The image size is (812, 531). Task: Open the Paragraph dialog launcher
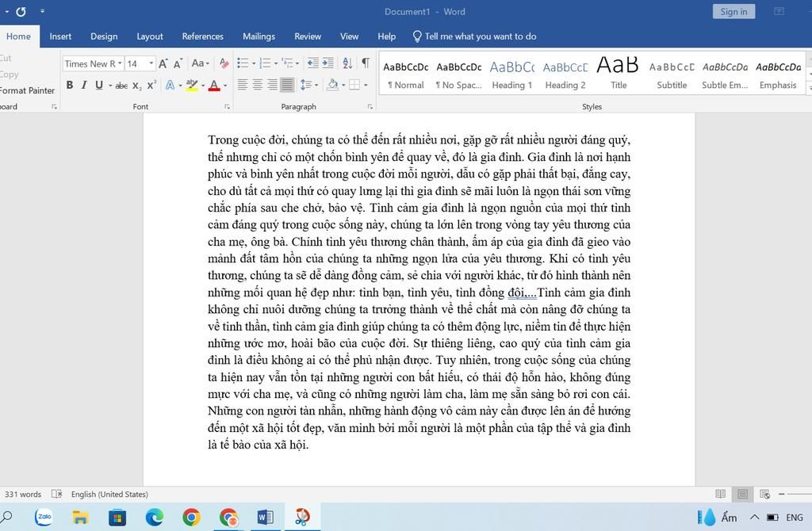[x=370, y=107]
